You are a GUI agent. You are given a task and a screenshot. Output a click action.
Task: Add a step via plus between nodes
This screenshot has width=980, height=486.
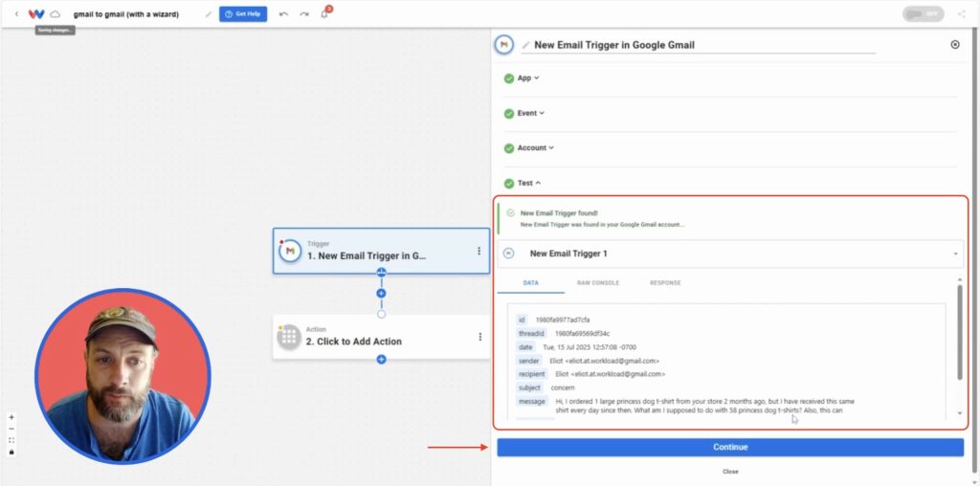pos(381,293)
